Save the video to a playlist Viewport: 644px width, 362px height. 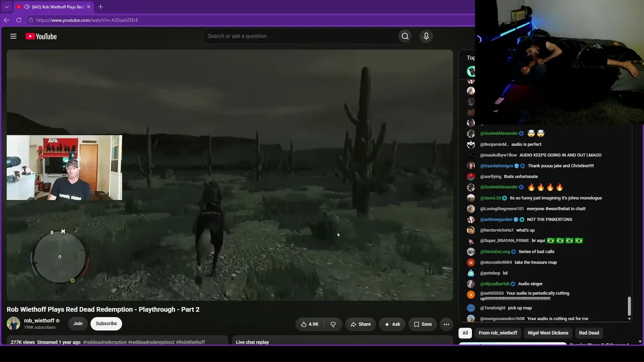click(x=423, y=324)
